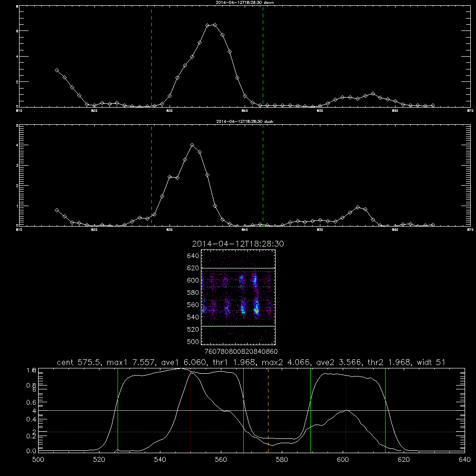Screen dimensions: 476x476
Task: Click the peak data point on the dusk curve
Action: [x=192, y=145]
